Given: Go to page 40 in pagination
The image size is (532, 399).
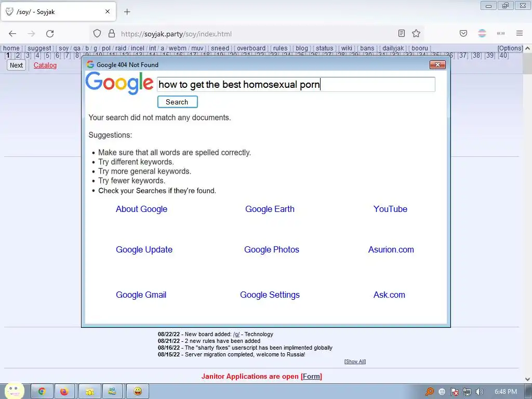Looking at the screenshot, I should coord(503,55).
